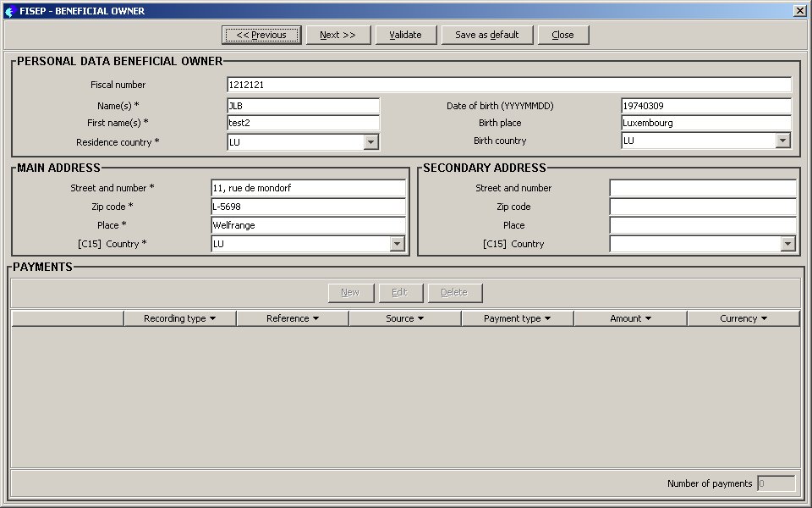Focus the Fiscal number field
This screenshot has width=812, height=508.
coord(508,85)
